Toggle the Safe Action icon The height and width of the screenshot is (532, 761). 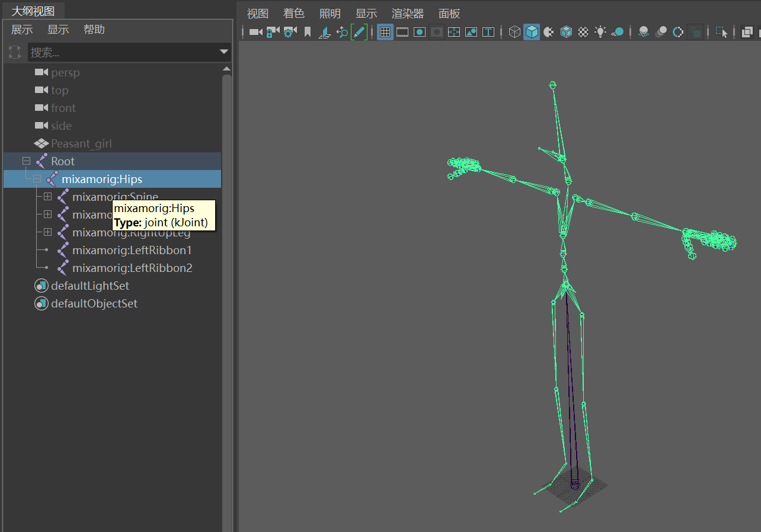click(471, 32)
